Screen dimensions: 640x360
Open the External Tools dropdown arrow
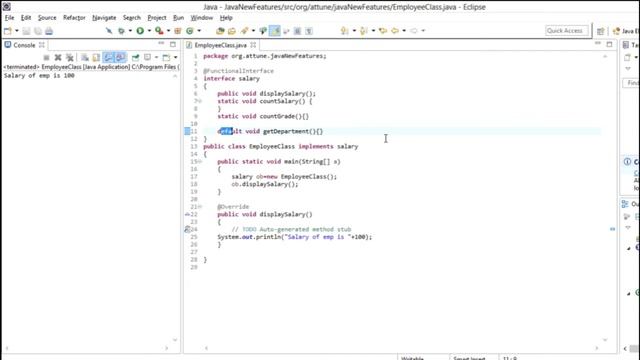[x=168, y=31]
